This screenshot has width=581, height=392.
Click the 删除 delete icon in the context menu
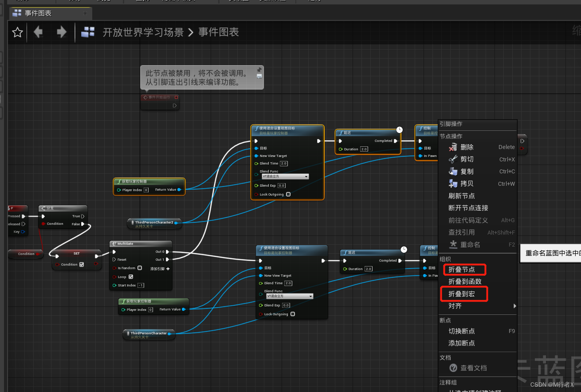coord(453,147)
